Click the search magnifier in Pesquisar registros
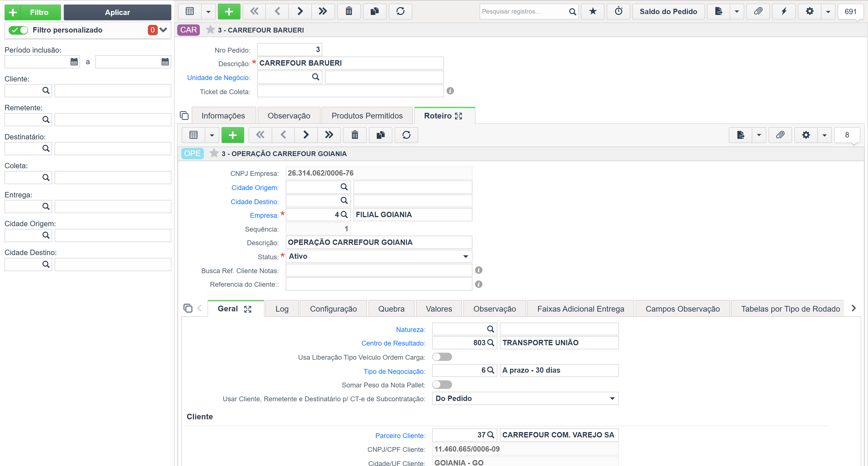The image size is (868, 466). (x=572, y=12)
